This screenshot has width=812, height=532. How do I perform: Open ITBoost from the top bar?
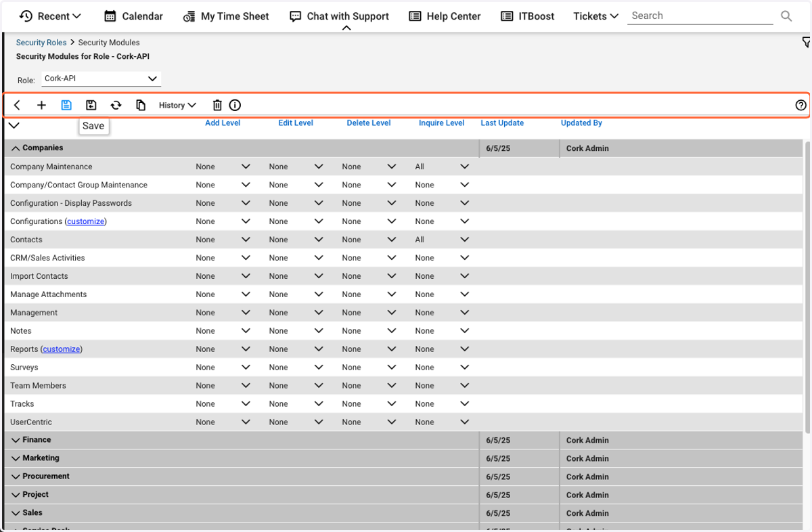pos(527,16)
